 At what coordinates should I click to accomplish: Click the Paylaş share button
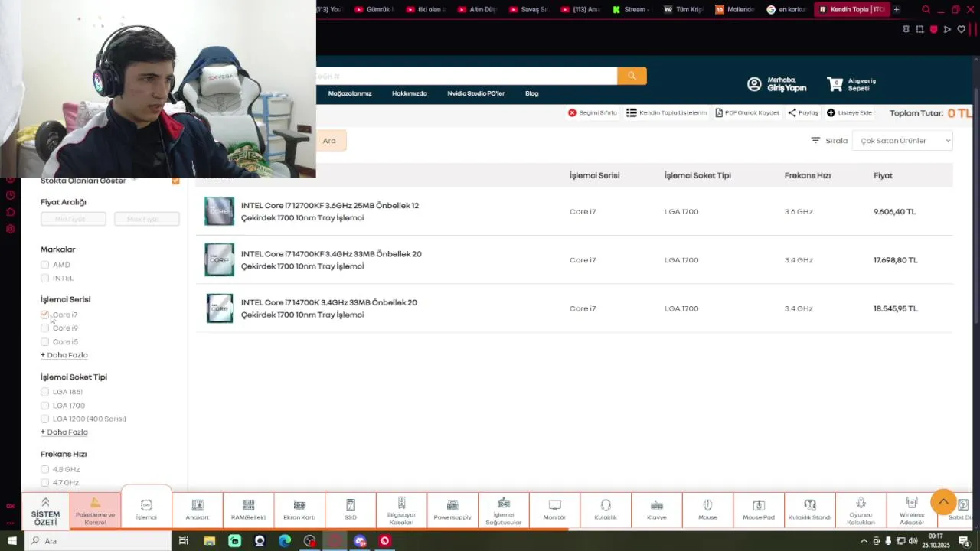pos(803,112)
